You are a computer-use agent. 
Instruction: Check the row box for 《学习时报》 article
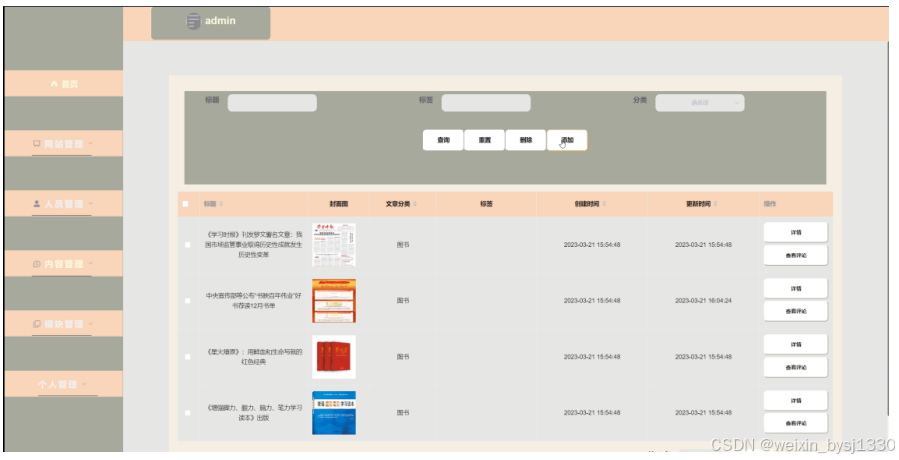pos(187,245)
